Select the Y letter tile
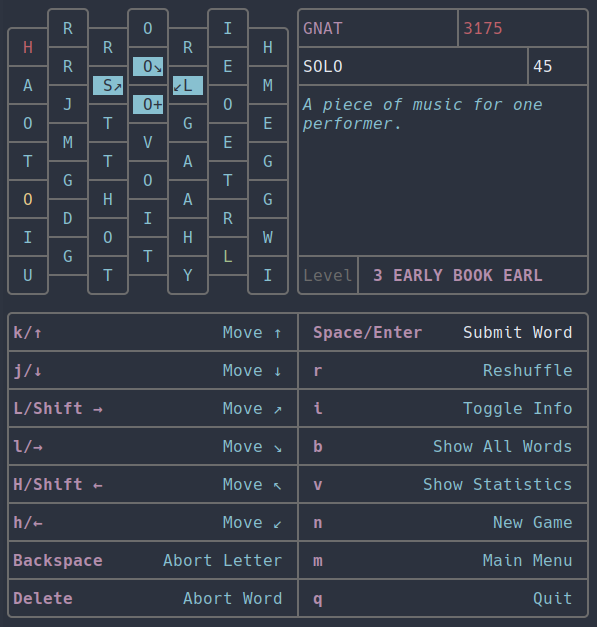Image resolution: width=597 pixels, height=627 pixels. point(188,275)
